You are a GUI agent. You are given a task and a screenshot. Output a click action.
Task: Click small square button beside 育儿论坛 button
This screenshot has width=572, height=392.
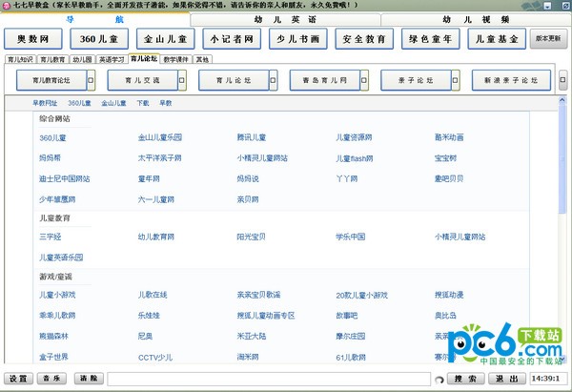coord(274,80)
